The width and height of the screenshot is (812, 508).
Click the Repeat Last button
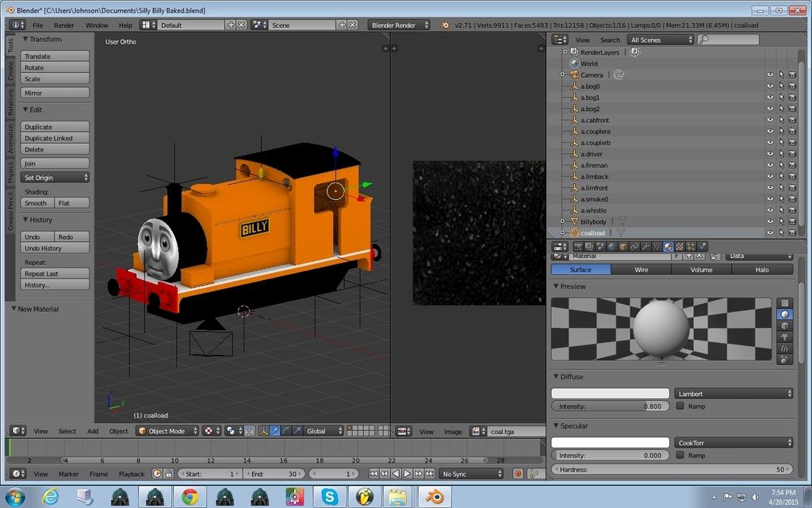[x=55, y=274]
